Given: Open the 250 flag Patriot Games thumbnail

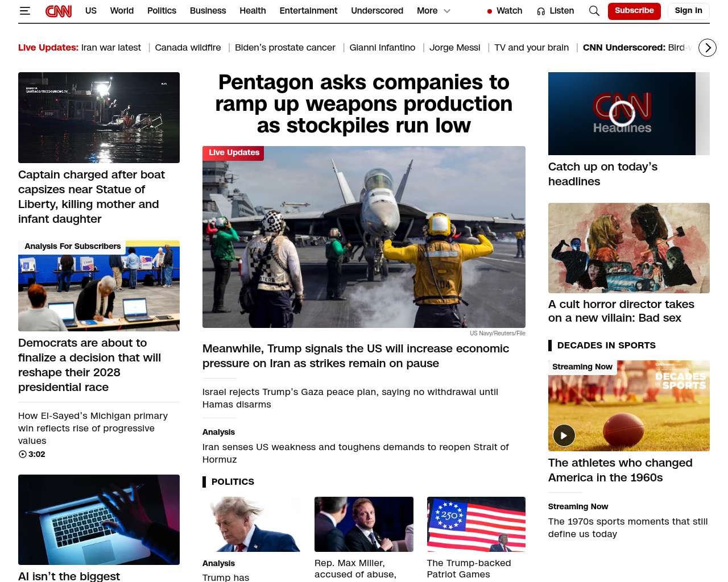Looking at the screenshot, I should coord(476,524).
